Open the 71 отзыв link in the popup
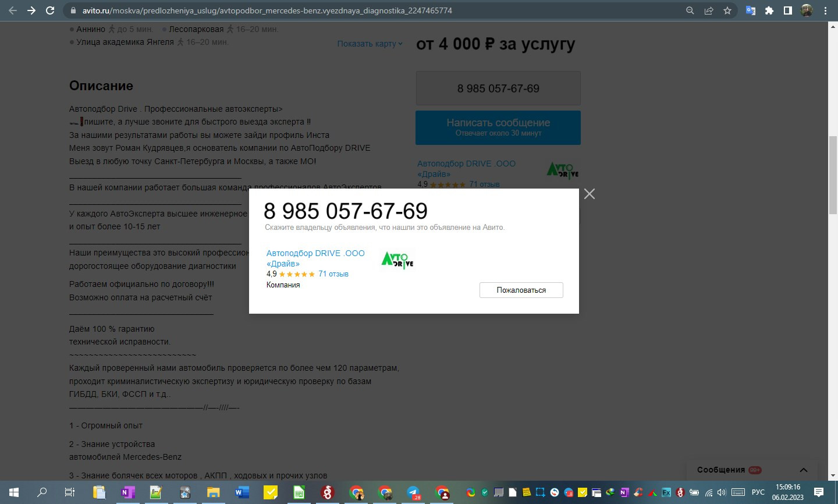The width and height of the screenshot is (838, 504). click(333, 274)
